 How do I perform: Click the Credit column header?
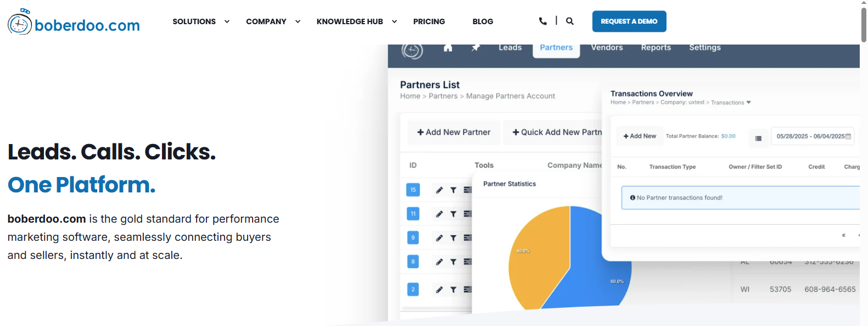click(816, 167)
